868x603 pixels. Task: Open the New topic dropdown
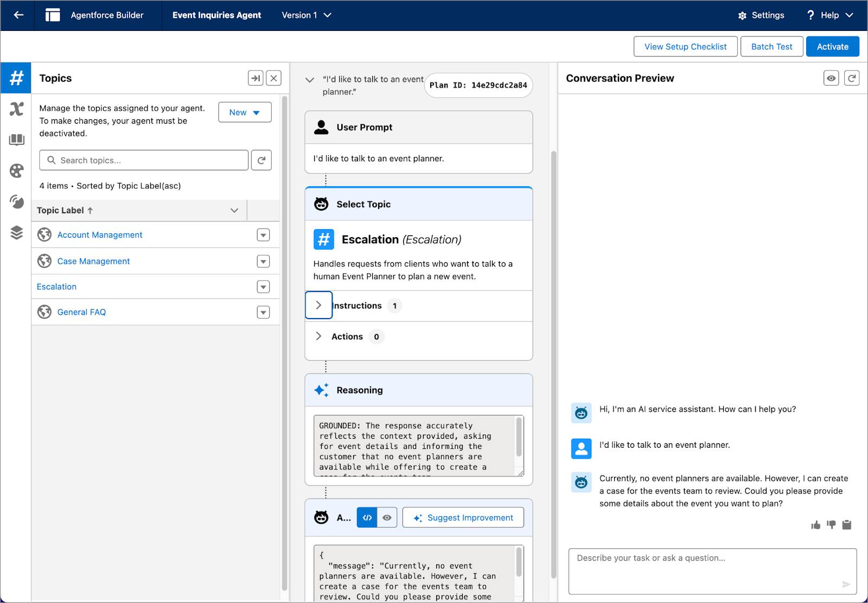(x=245, y=112)
